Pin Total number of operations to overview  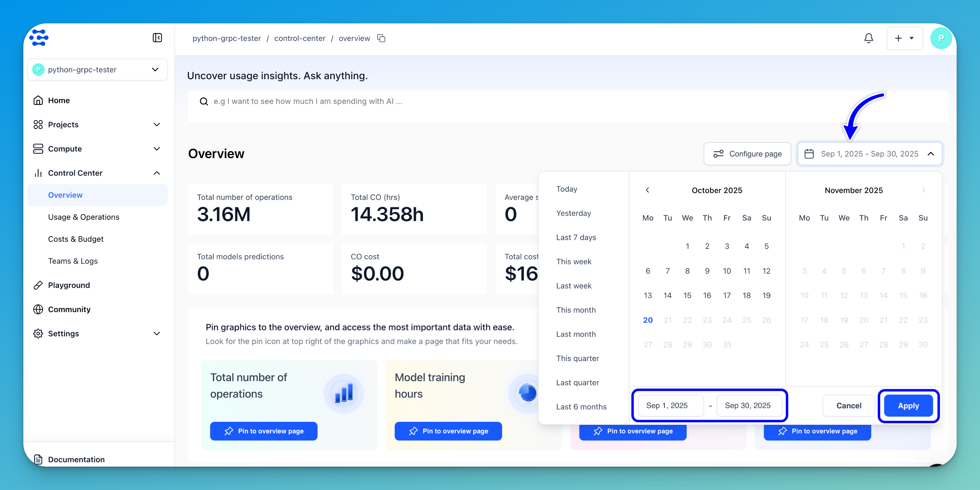[x=264, y=431]
